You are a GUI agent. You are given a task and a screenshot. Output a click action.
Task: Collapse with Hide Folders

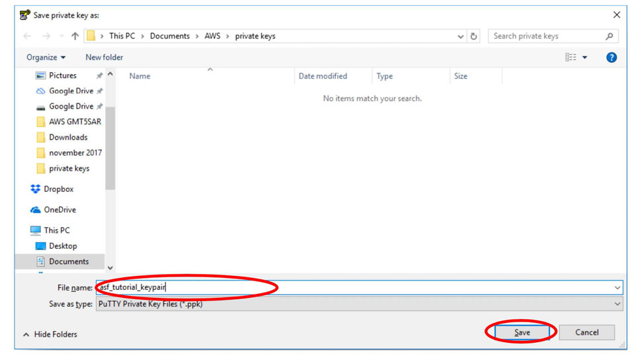click(50, 334)
